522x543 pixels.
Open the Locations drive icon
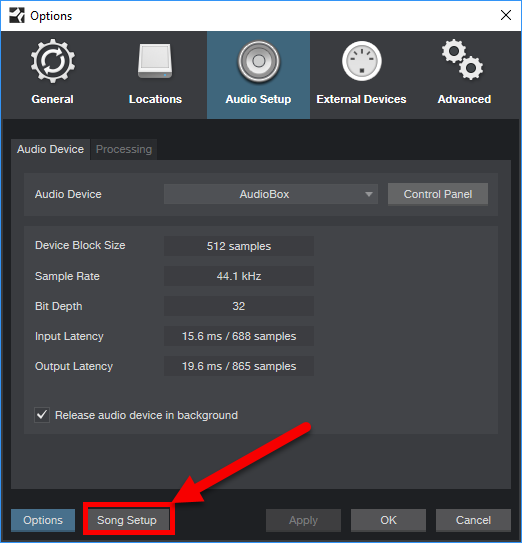tap(155, 61)
